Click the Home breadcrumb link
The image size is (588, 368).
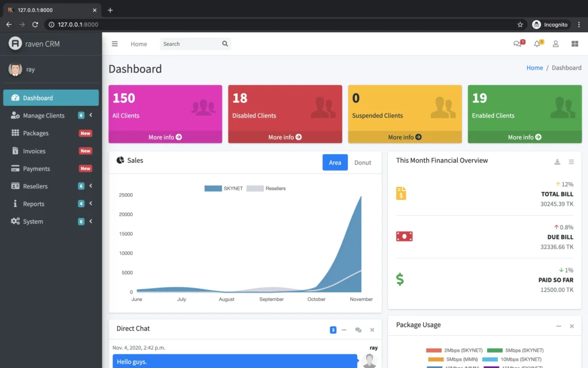535,68
